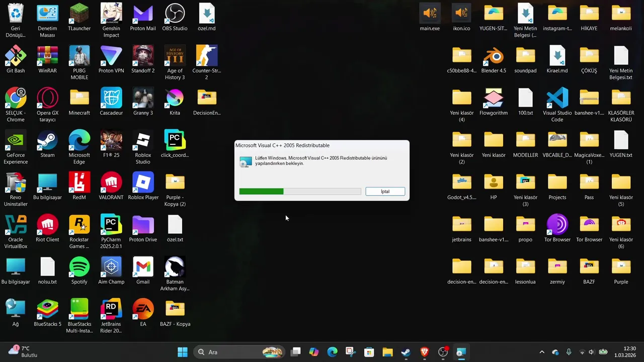644x362 pixels.
Task: Select the Cascadeur desktop icon
Action: [111, 102]
